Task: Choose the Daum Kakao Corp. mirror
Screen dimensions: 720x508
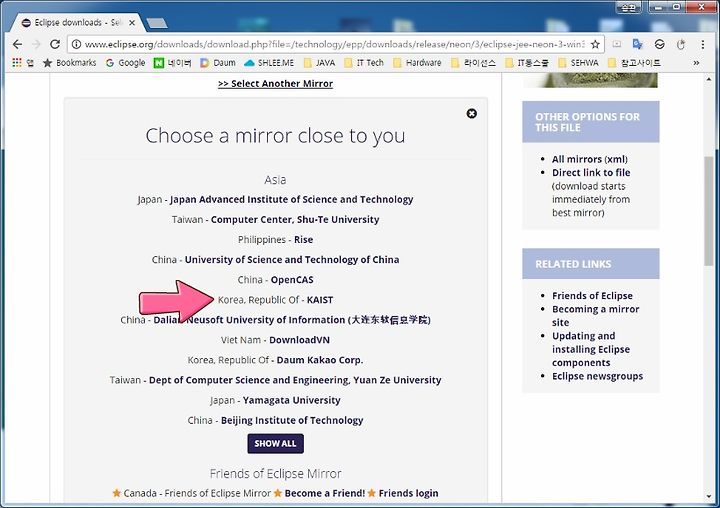Action: tap(320, 360)
